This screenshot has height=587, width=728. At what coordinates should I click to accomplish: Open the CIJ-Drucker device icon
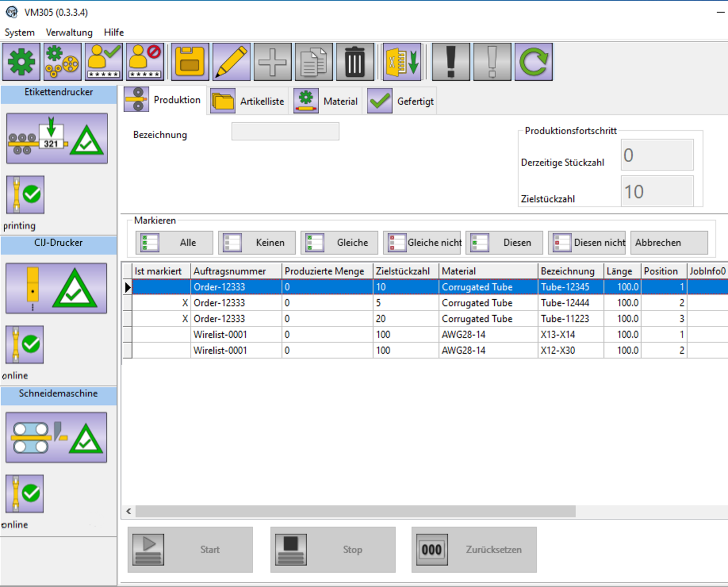(56, 288)
